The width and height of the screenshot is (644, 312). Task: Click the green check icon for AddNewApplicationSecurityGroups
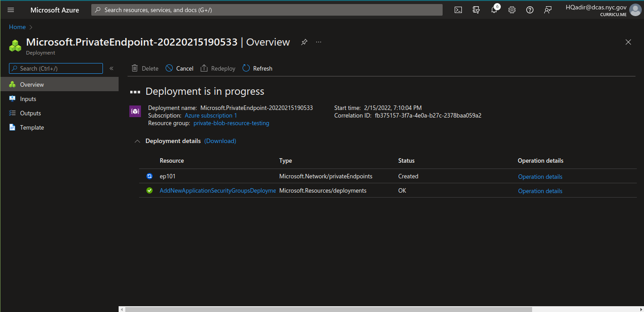[x=149, y=190]
